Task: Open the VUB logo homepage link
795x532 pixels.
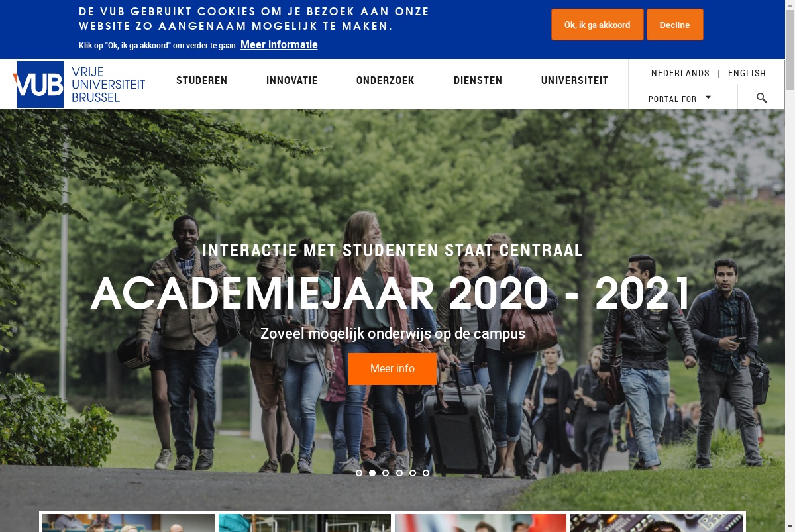Action: coord(79,84)
